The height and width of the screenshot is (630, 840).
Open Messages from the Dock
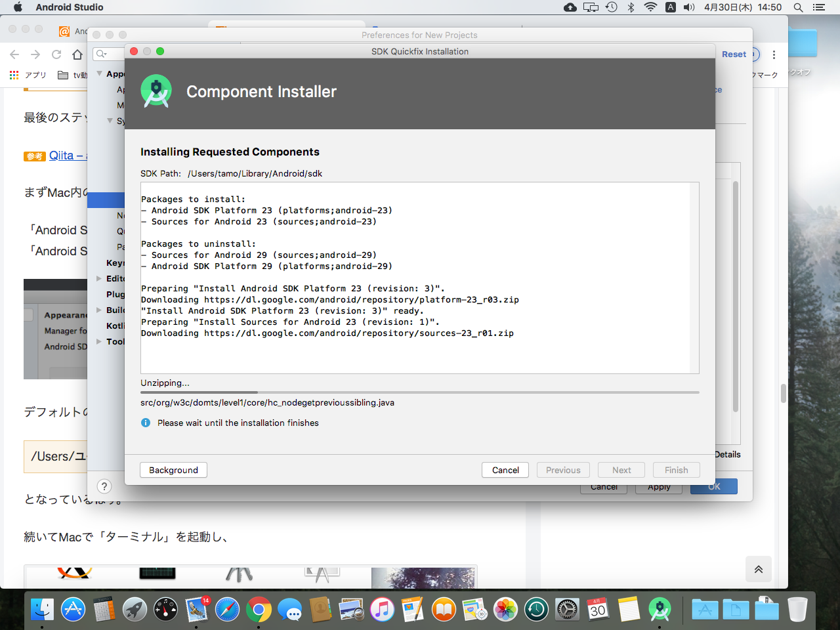tap(289, 610)
